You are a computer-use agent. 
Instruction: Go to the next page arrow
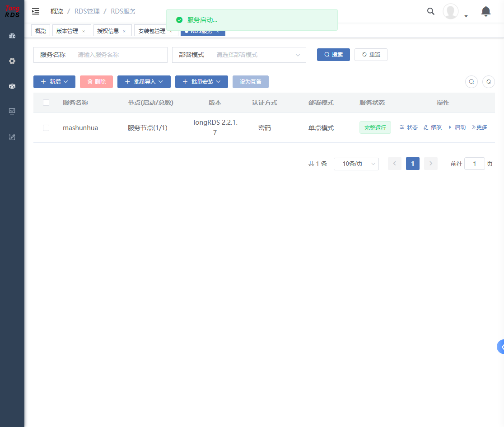tap(431, 164)
